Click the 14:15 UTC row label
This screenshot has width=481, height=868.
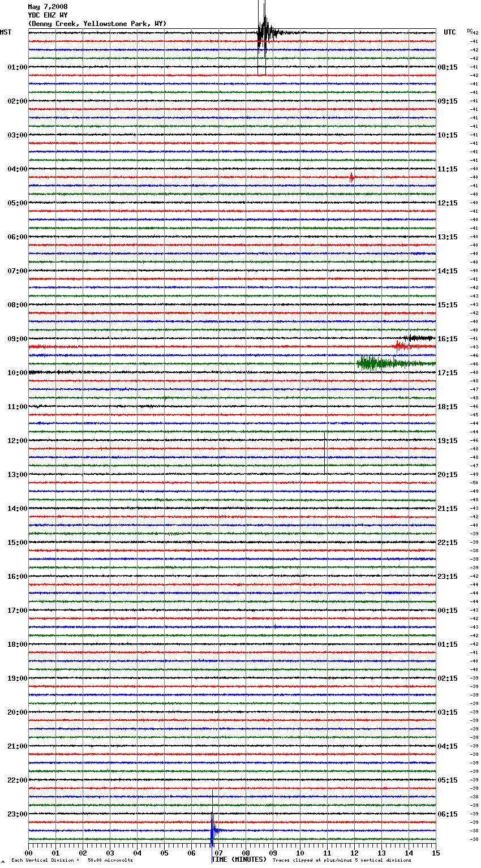coord(448,271)
